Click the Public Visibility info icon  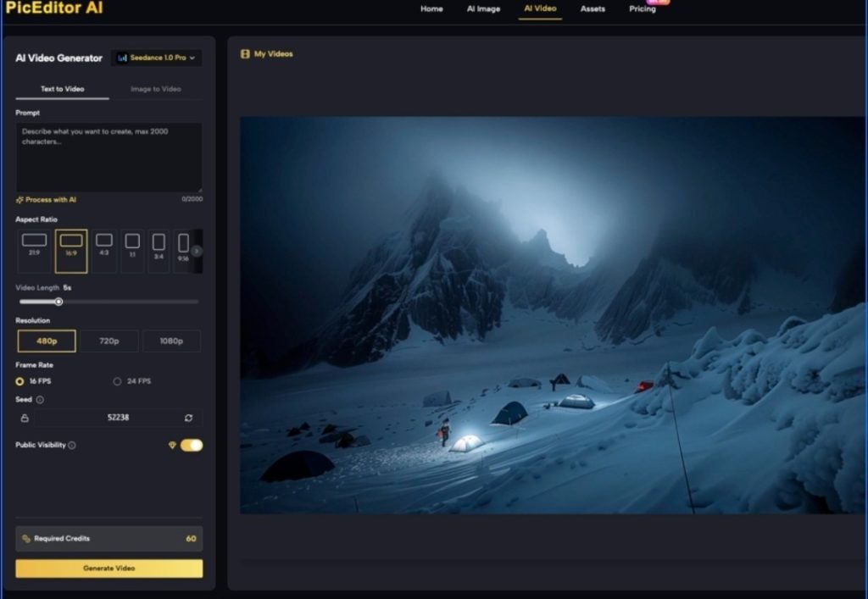(72, 446)
